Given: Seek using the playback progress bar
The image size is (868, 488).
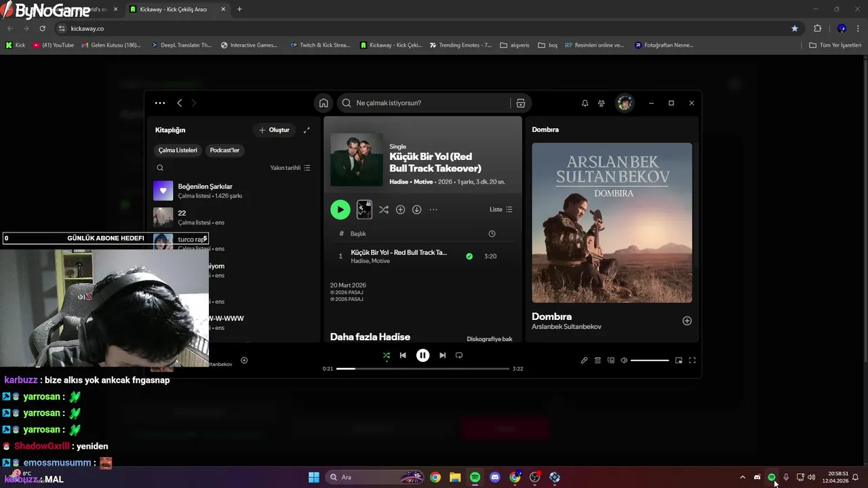Looking at the screenshot, I should (x=422, y=369).
